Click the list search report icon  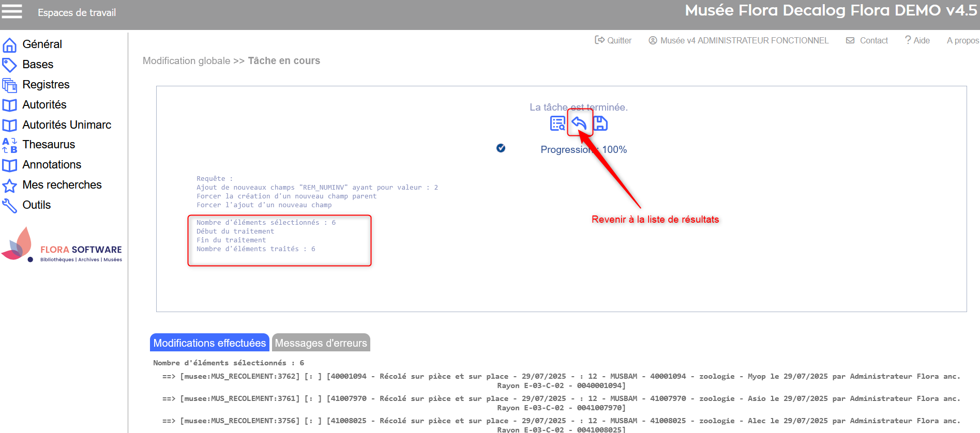pos(557,123)
